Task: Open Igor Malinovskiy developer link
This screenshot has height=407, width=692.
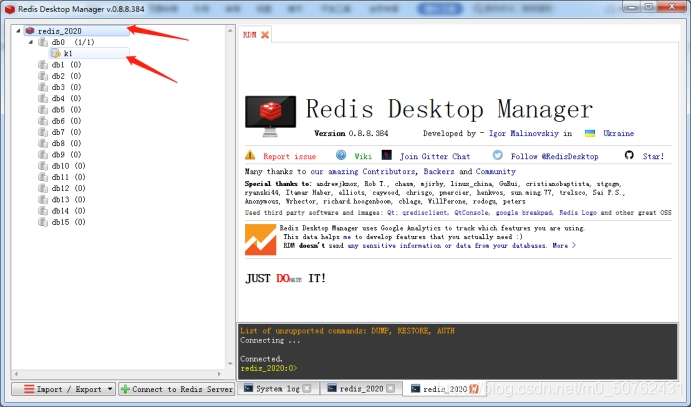Action: (523, 133)
